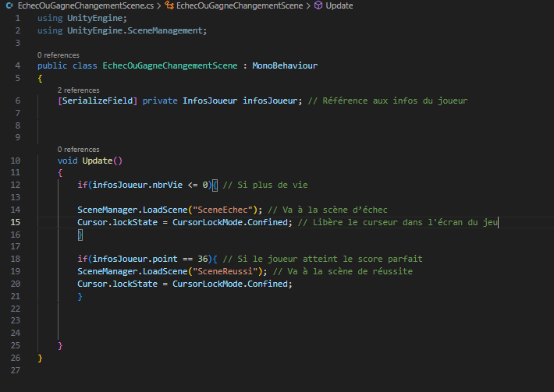
Task: Click the method cube icon before Update
Action: point(318,5)
